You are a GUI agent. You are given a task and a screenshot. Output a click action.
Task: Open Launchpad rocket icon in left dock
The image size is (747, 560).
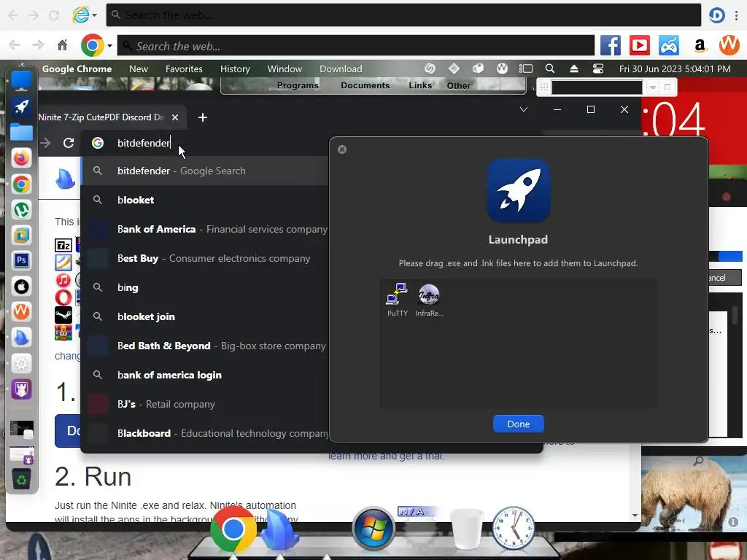pos(21,106)
